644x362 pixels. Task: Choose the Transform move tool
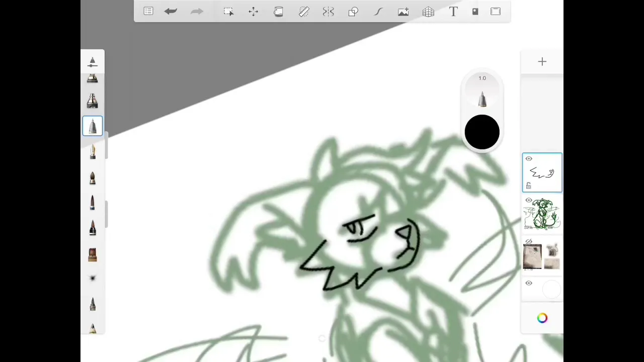coord(253,11)
